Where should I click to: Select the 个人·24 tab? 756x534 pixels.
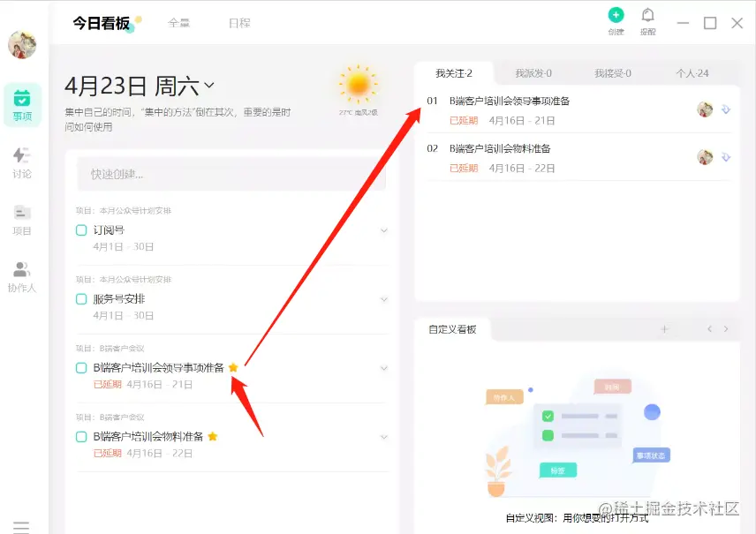[692, 73]
